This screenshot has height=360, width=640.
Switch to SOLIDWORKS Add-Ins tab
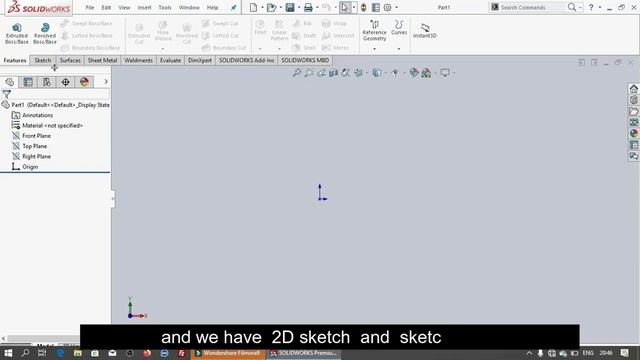pos(247,60)
